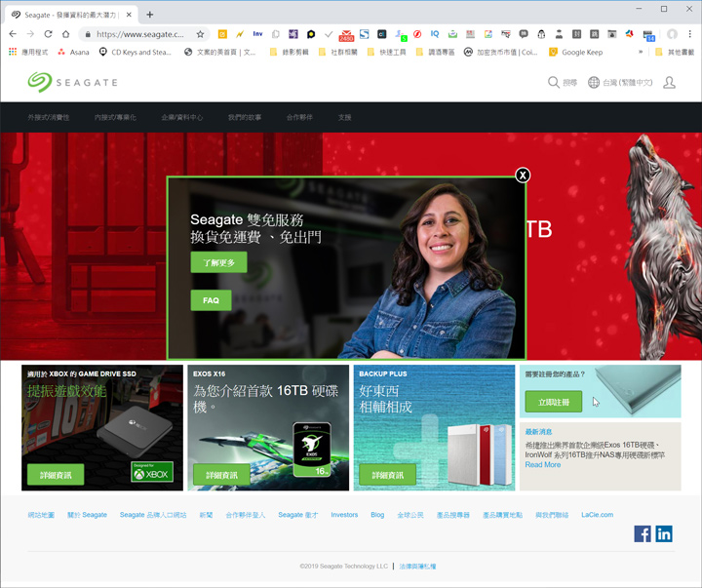The width and height of the screenshot is (702, 588).
Task: Open the FAQ button in the popup
Action: pyautogui.click(x=211, y=300)
